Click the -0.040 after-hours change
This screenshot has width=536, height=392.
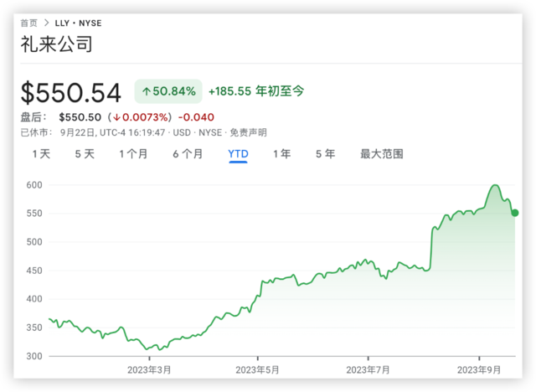(x=196, y=117)
